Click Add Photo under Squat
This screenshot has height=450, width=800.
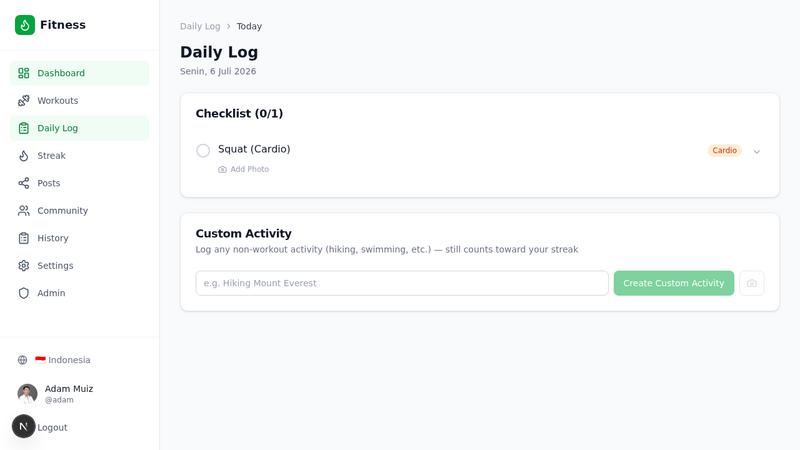pos(243,169)
